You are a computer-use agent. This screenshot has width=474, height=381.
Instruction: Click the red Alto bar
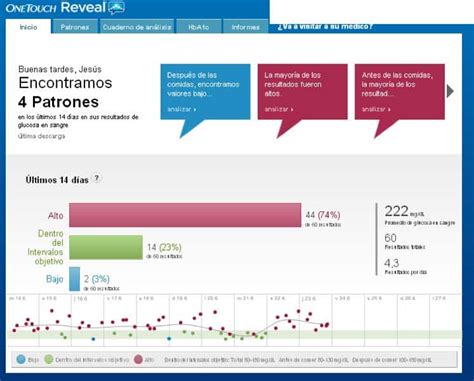coord(185,215)
